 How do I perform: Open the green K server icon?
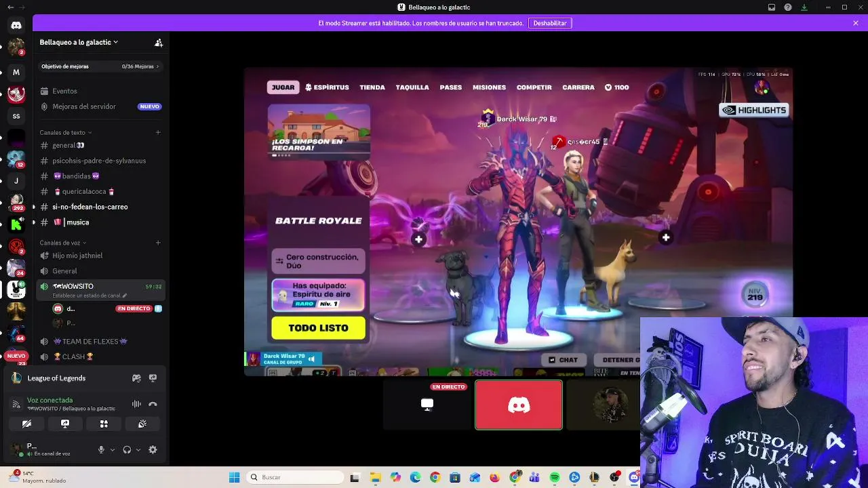coord(16,224)
